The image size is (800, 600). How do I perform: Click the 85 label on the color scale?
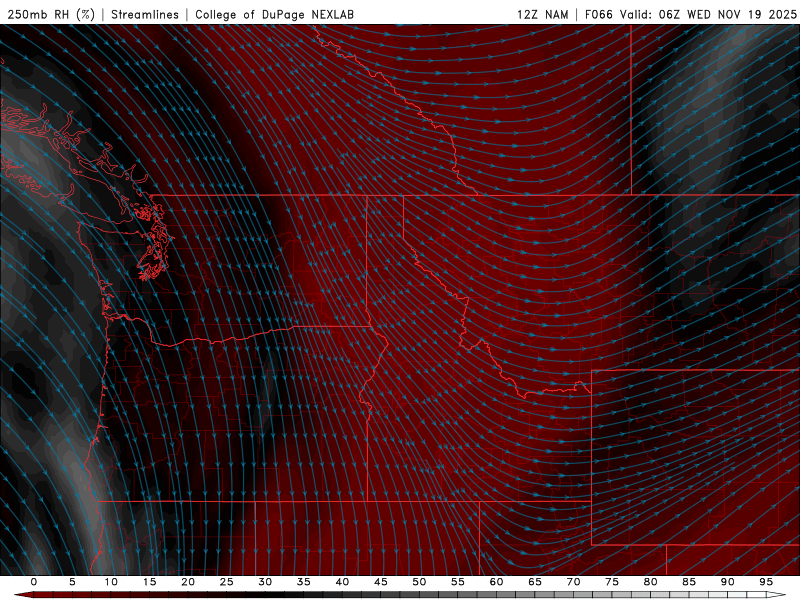689,582
